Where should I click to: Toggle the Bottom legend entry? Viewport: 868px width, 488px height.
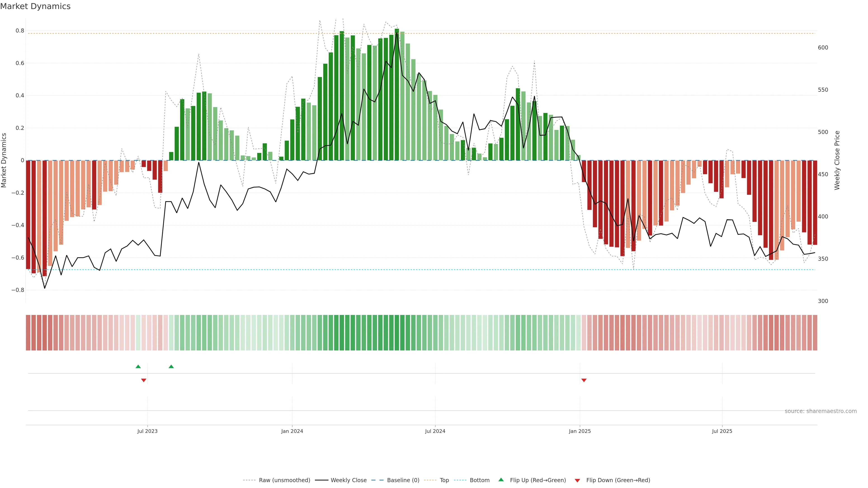pyautogui.click(x=479, y=480)
